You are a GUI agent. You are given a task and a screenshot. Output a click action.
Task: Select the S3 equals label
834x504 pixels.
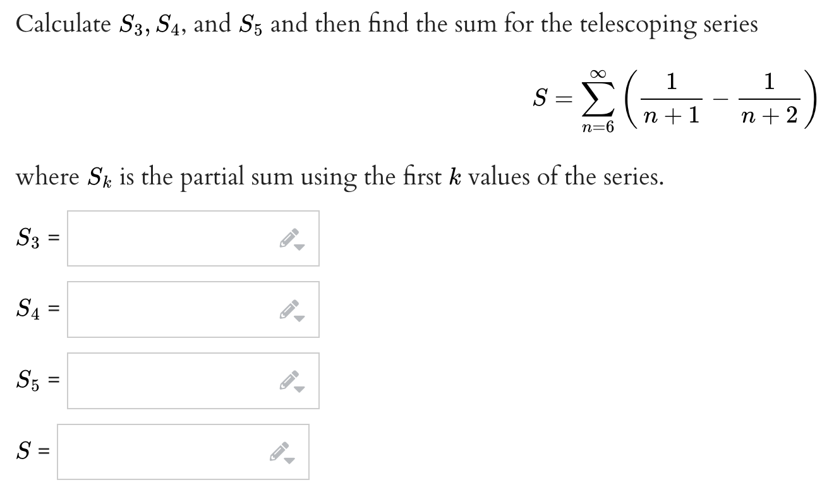click(x=35, y=239)
